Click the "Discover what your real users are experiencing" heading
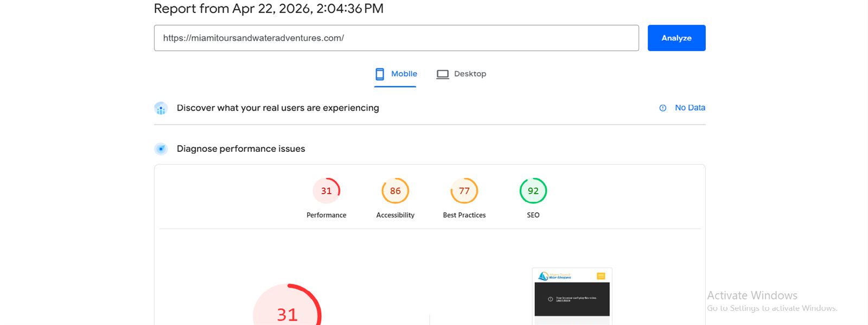 point(278,108)
